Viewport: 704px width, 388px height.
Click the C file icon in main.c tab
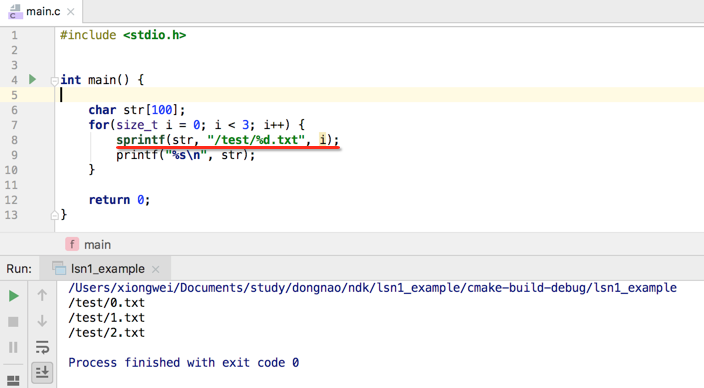[x=15, y=12]
